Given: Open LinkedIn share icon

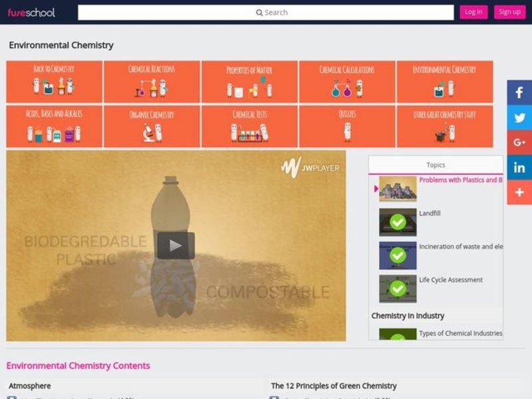Looking at the screenshot, I should (519, 168).
